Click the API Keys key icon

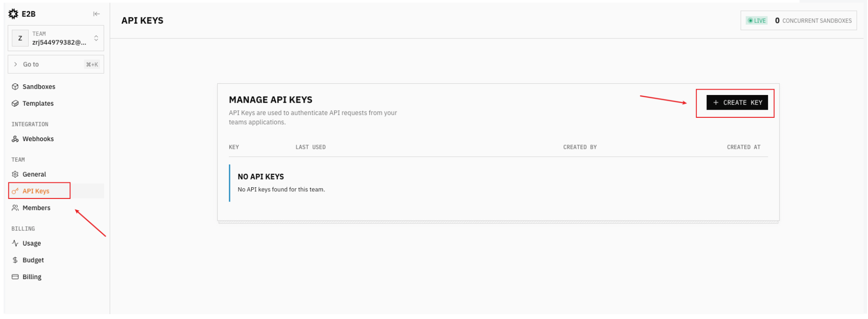pyautogui.click(x=15, y=191)
